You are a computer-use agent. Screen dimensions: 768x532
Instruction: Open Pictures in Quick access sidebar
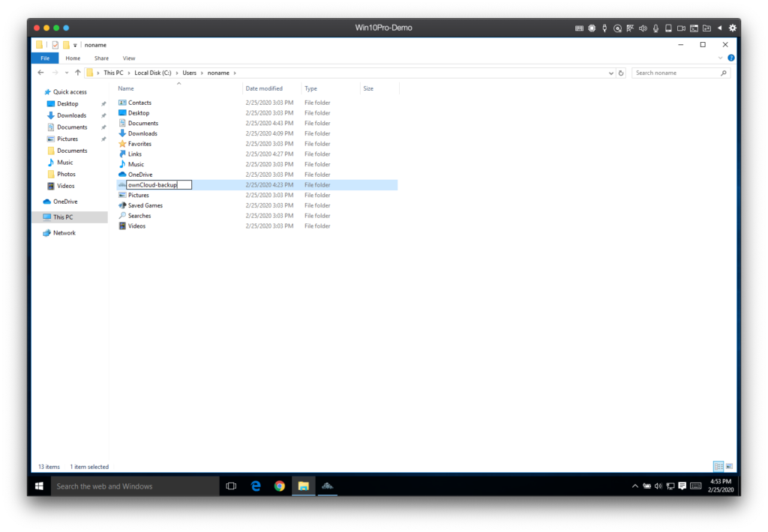click(67, 139)
